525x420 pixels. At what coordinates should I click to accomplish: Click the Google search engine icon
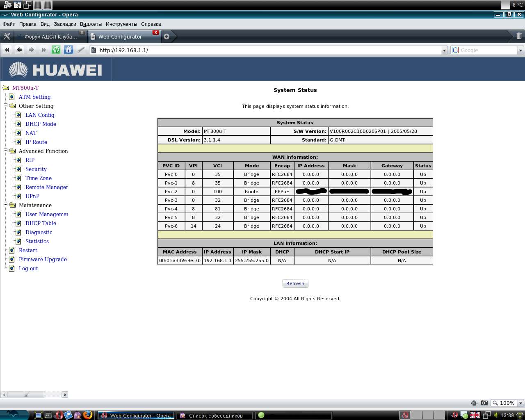coord(455,50)
